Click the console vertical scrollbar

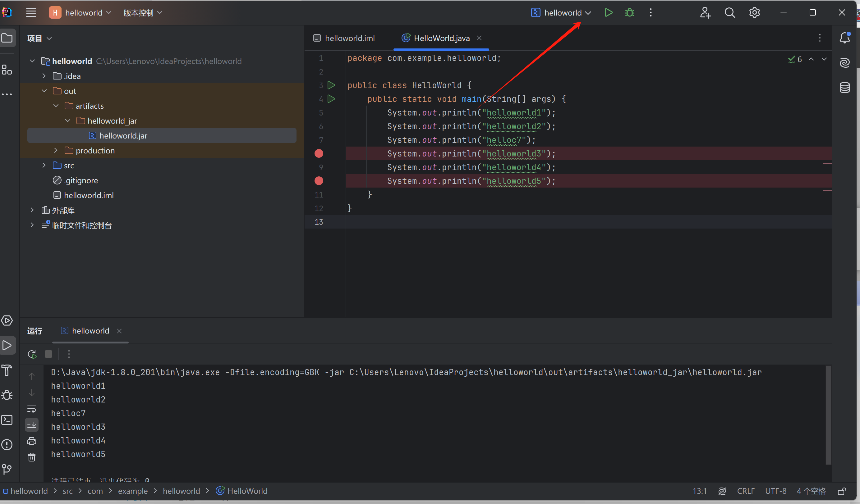828,415
